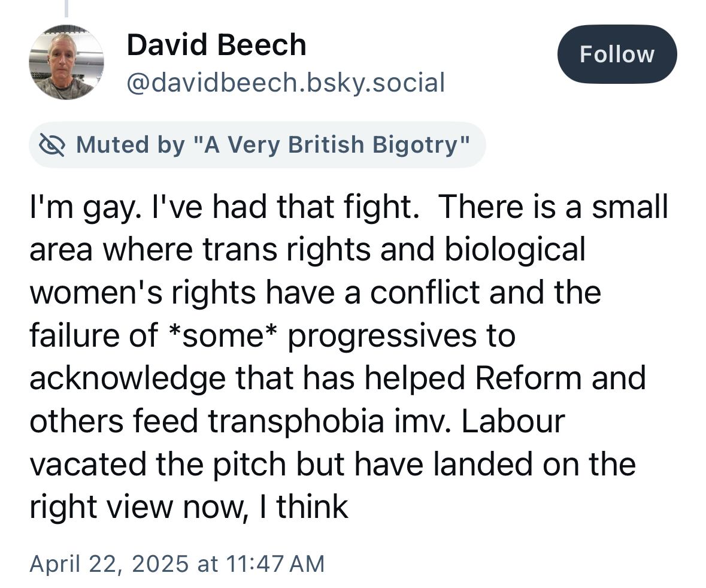The height and width of the screenshot is (588, 706).
Task: Open the @davidbeech.bsky.social handle
Action: click(286, 83)
